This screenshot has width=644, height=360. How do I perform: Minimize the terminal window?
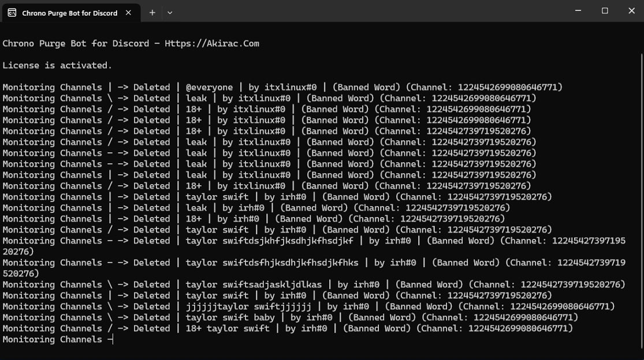point(578,11)
